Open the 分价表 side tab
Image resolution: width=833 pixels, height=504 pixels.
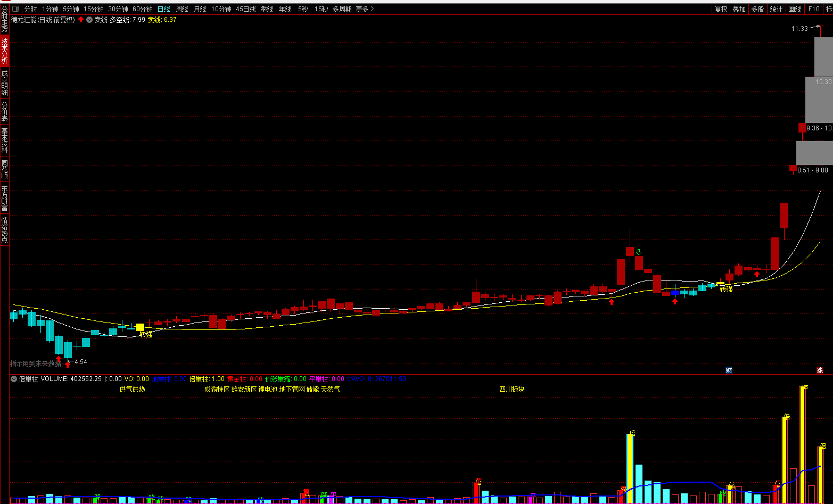[x=4, y=111]
